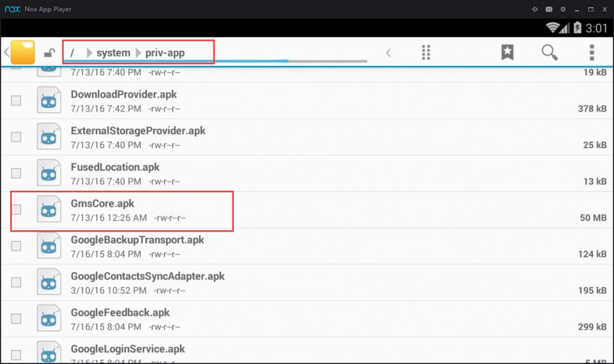Viewport: 614px width, 364px height.
Task: Check the box for GmsCore.apk
Action: pyautogui.click(x=16, y=209)
